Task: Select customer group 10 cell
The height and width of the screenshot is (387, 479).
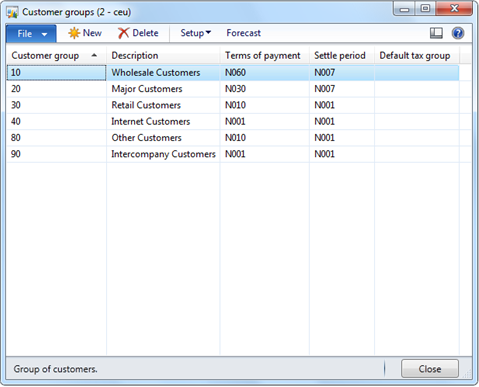Action: tap(56, 72)
